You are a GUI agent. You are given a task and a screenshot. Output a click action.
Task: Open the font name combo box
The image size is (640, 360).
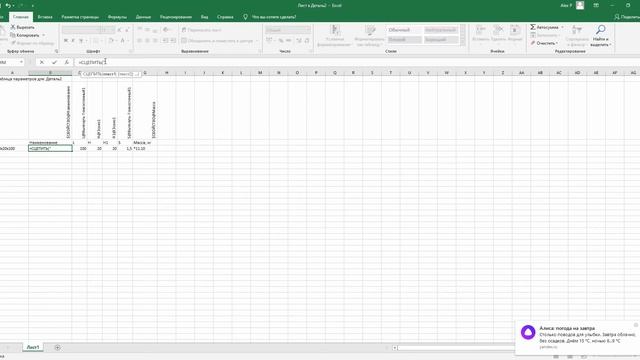coord(81,30)
